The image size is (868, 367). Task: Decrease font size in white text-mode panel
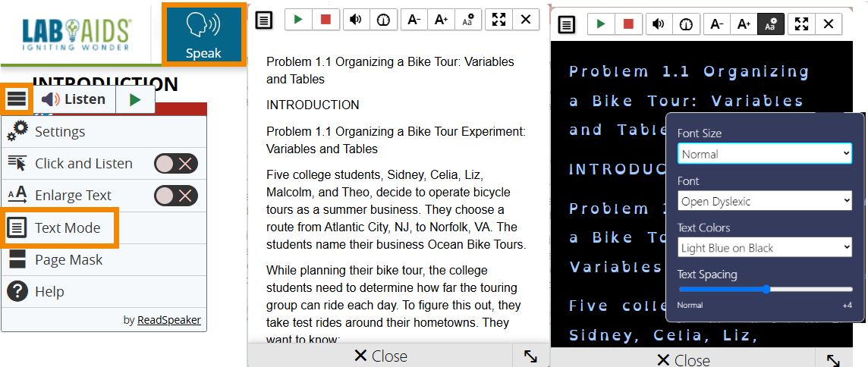point(414,20)
